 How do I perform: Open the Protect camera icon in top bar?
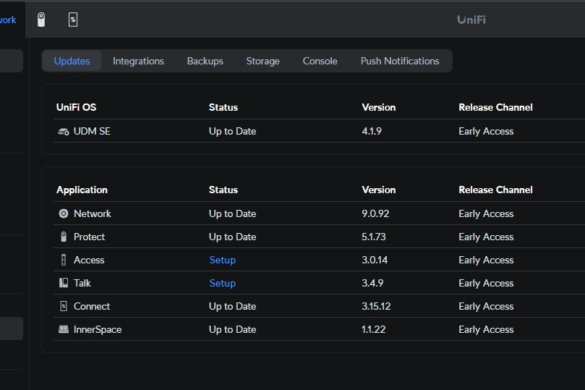pyautogui.click(x=41, y=19)
